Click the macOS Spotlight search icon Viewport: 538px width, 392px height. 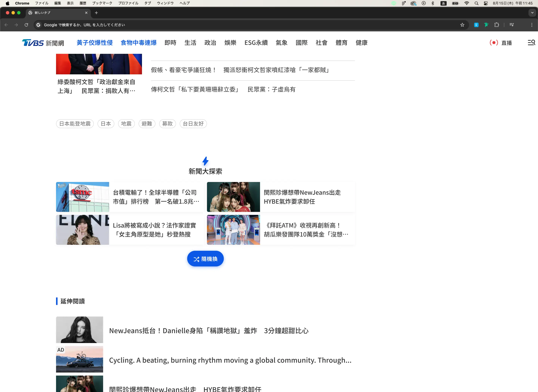point(476,3)
